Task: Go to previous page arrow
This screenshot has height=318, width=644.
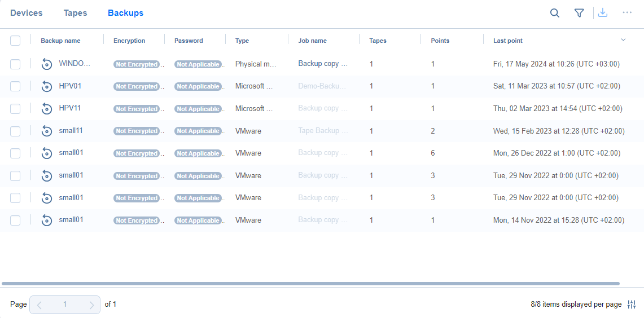Action: click(x=39, y=304)
